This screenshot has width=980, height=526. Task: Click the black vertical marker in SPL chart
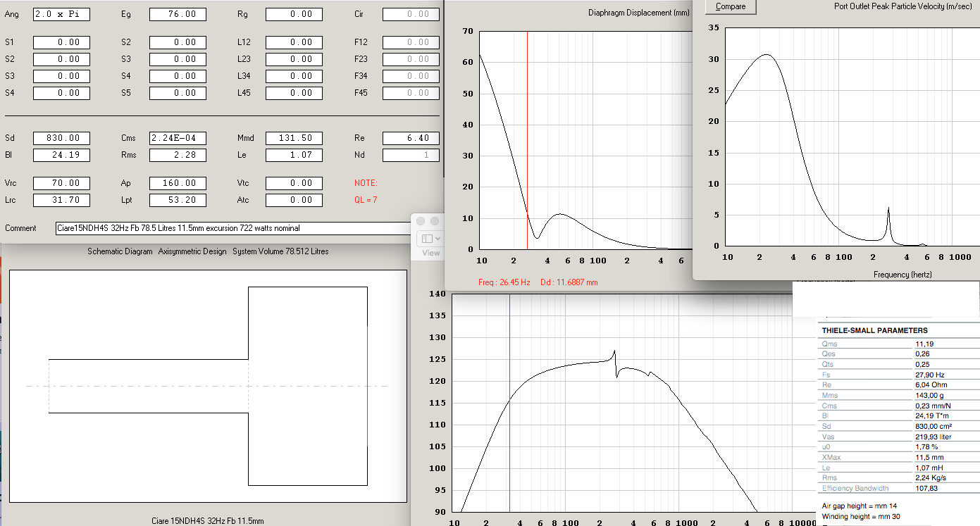click(509, 403)
